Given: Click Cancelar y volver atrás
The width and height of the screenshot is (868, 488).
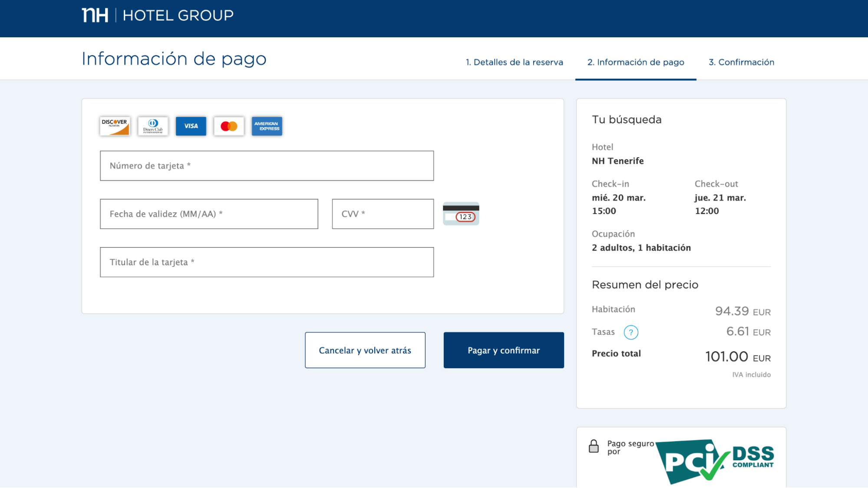Looking at the screenshot, I should pyautogui.click(x=365, y=350).
